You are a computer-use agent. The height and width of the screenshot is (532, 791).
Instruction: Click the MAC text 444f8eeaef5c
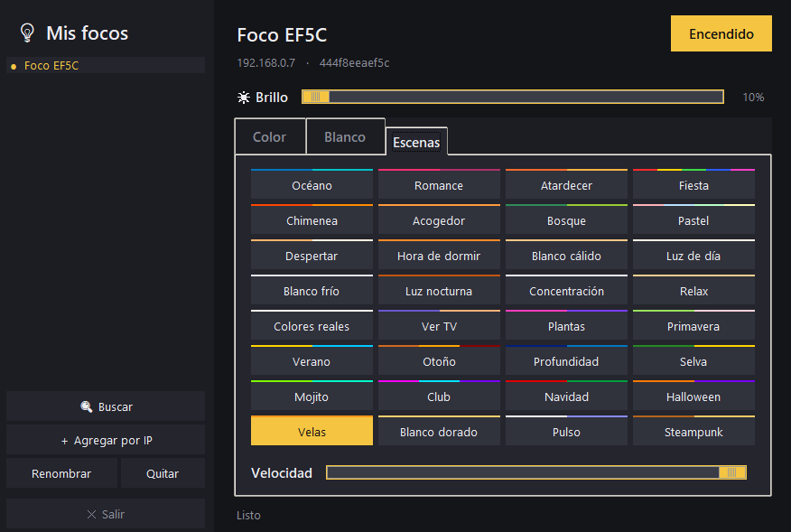coord(354,63)
